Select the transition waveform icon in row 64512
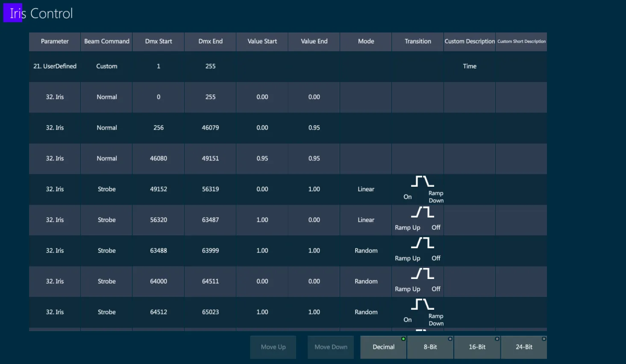626x364 pixels. pyautogui.click(x=422, y=304)
